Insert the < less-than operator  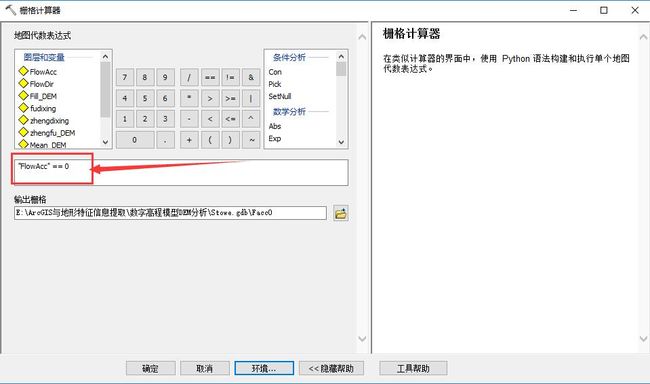[x=210, y=119]
